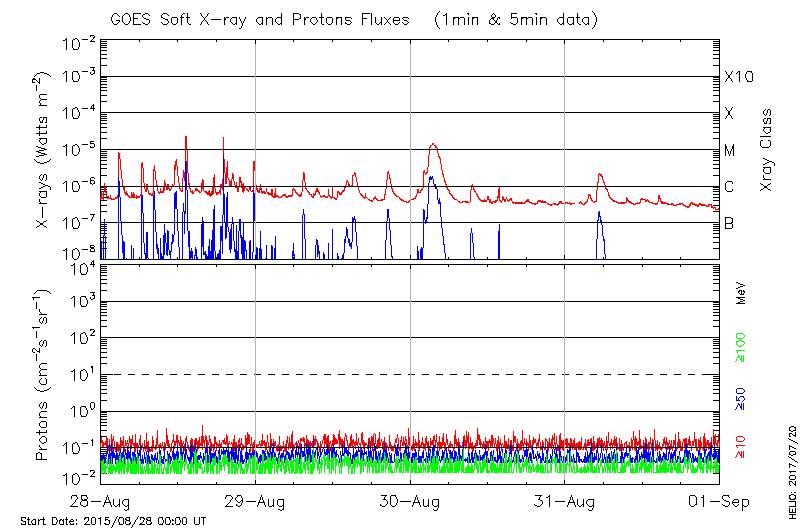This screenshot has height=530, width=800.
Task: Click the 28-Aug date label on the time axis
Action: [101, 501]
